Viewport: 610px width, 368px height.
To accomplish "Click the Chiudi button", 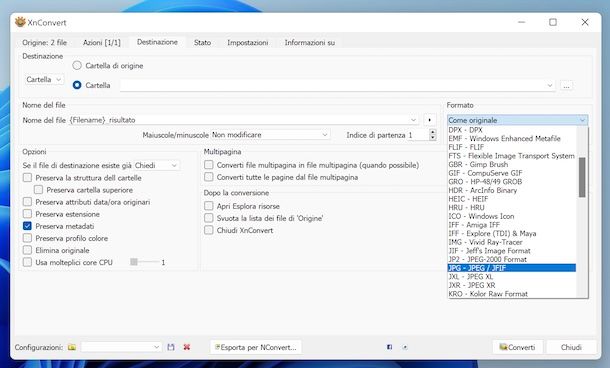I will pos(571,347).
